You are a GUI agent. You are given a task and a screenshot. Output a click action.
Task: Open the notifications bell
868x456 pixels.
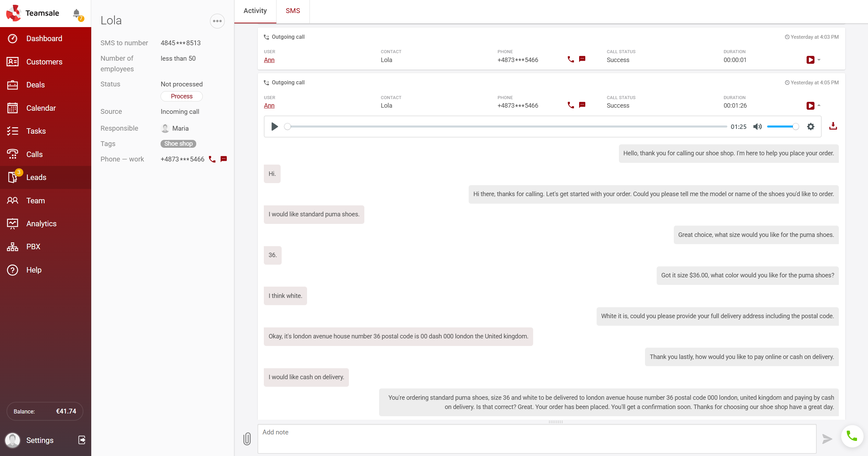pyautogui.click(x=77, y=13)
